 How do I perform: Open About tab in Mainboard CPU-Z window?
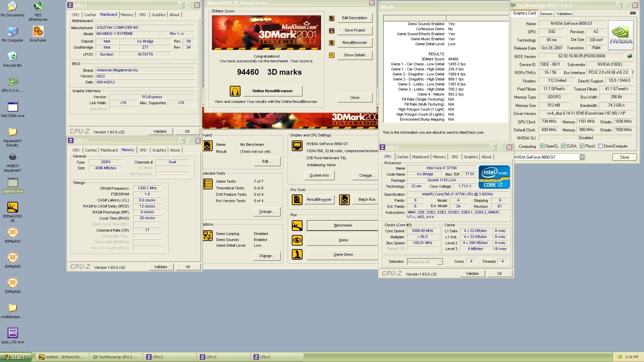coord(174,15)
